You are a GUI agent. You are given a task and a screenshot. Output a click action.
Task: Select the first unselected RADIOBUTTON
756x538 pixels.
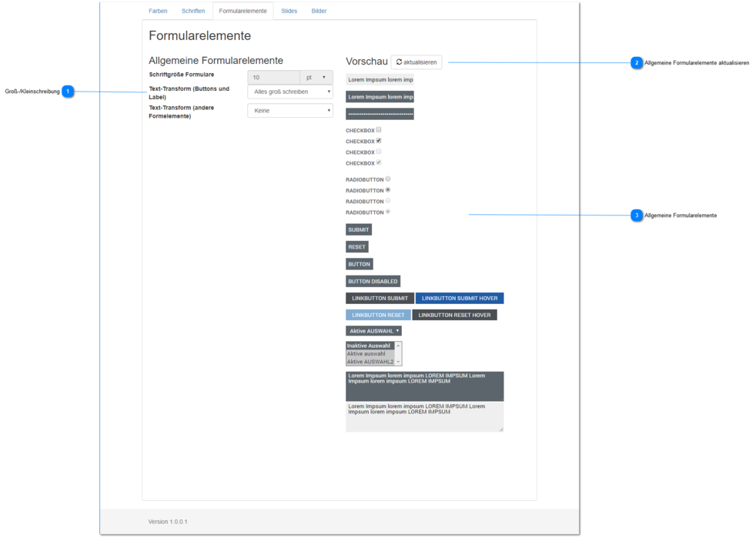[x=388, y=179]
